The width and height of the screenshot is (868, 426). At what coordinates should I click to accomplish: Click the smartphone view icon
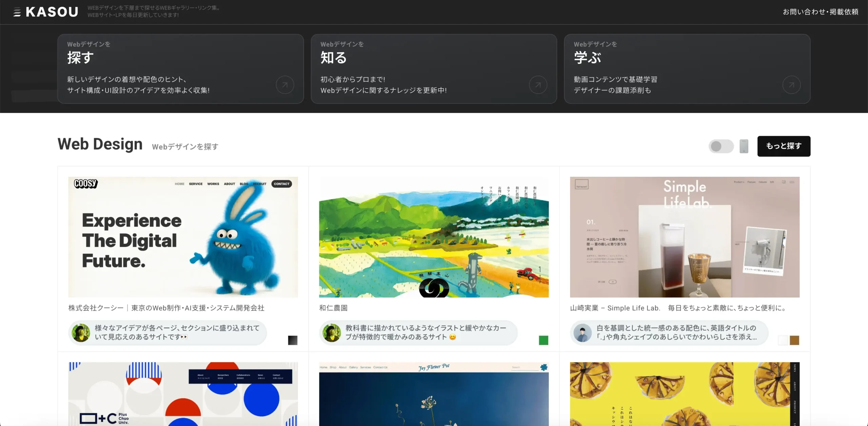point(744,146)
